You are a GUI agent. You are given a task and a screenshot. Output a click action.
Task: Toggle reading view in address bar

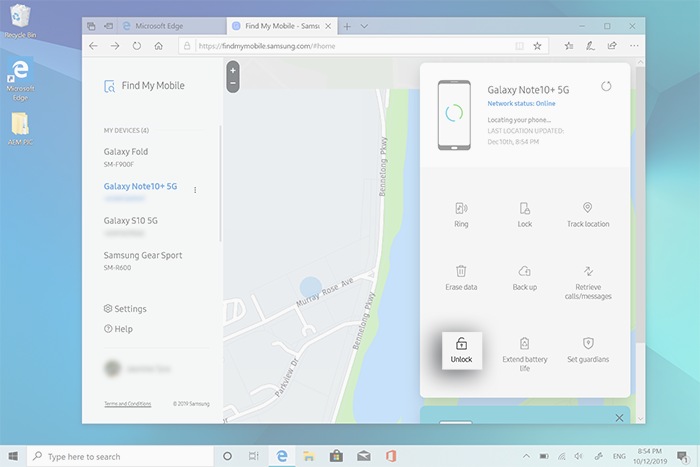pyautogui.click(x=520, y=46)
